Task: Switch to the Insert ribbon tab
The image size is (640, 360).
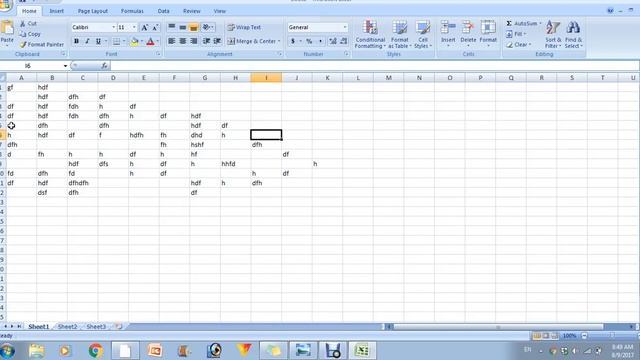Action: [57, 11]
